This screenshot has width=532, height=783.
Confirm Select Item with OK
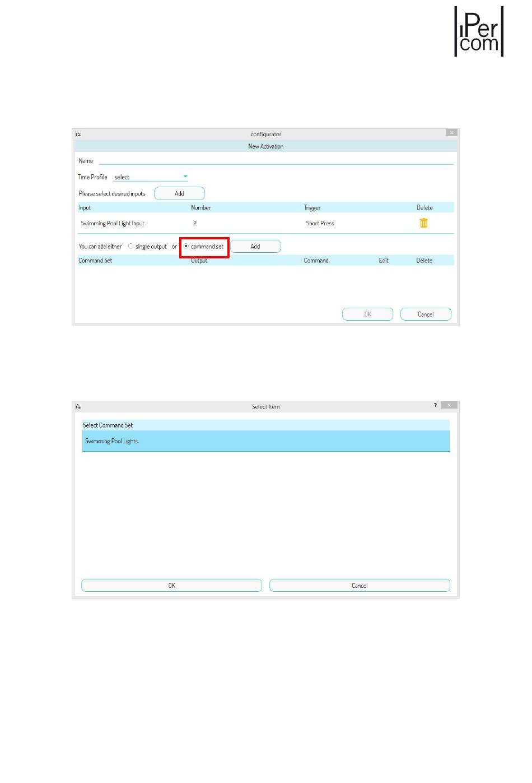(172, 585)
